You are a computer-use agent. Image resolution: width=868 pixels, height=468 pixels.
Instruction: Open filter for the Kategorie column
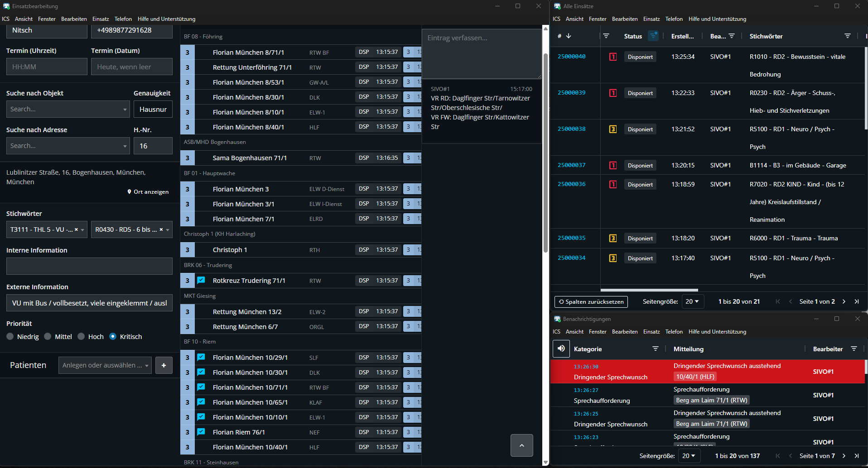coord(655,349)
